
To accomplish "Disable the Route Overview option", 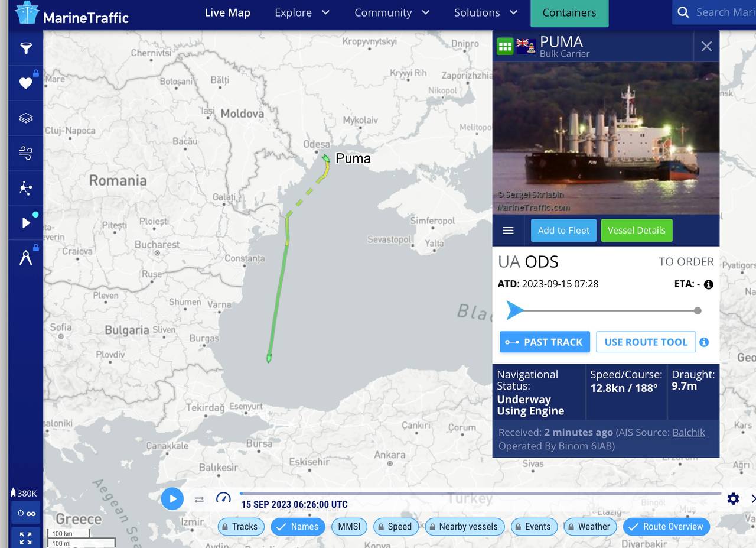I will (666, 527).
